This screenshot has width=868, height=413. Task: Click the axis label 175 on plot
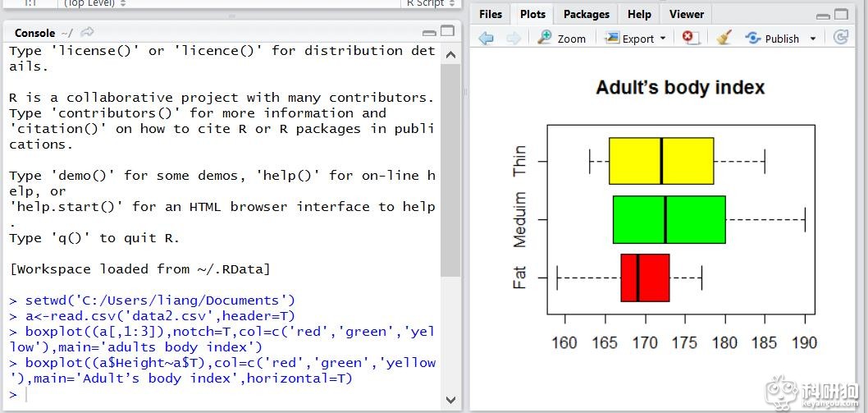685,342
